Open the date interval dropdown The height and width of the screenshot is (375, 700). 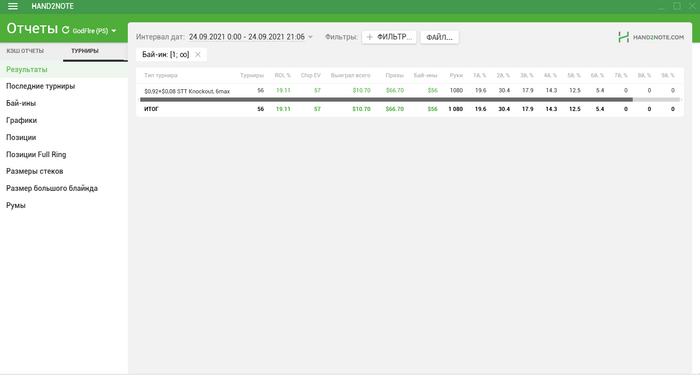(250, 37)
